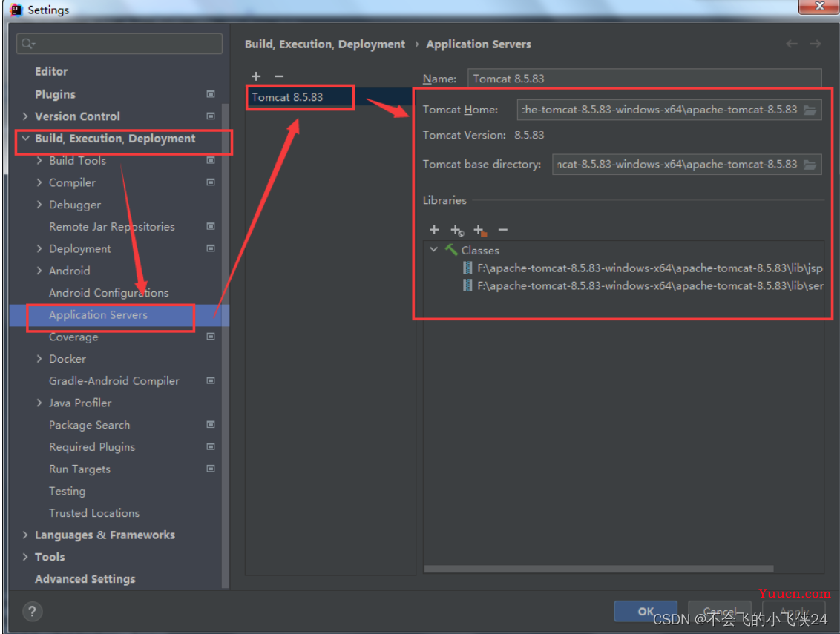Expand the Java Profiler node
Image resolution: width=840 pixels, height=634 pixels.
(x=39, y=403)
